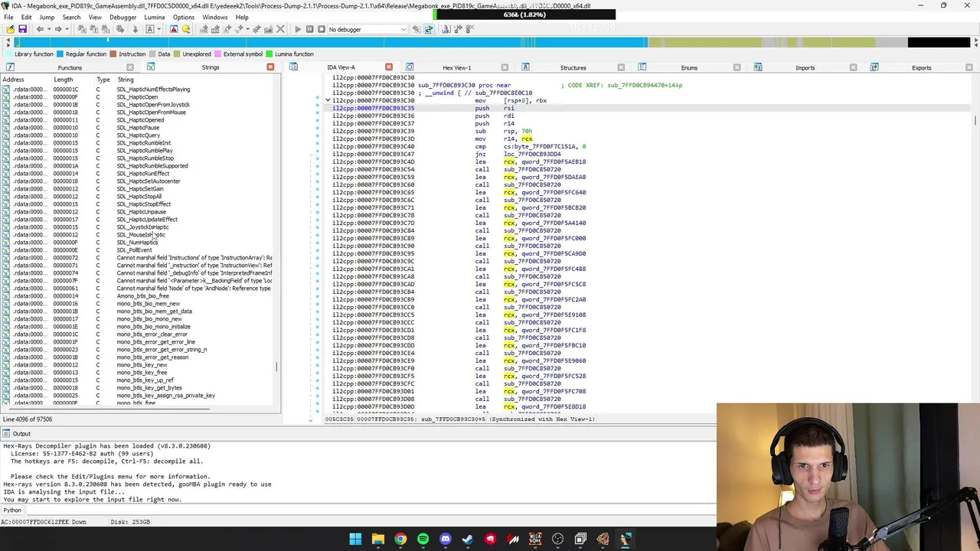Click the String column header

[x=195, y=80]
